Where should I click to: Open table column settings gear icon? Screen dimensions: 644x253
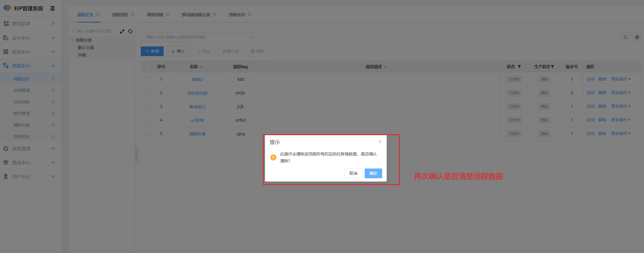click(637, 37)
